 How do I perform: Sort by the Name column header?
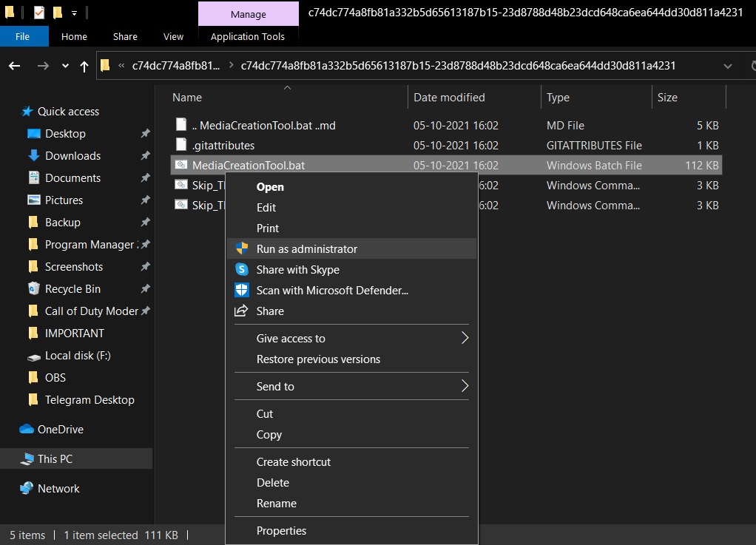[287, 97]
